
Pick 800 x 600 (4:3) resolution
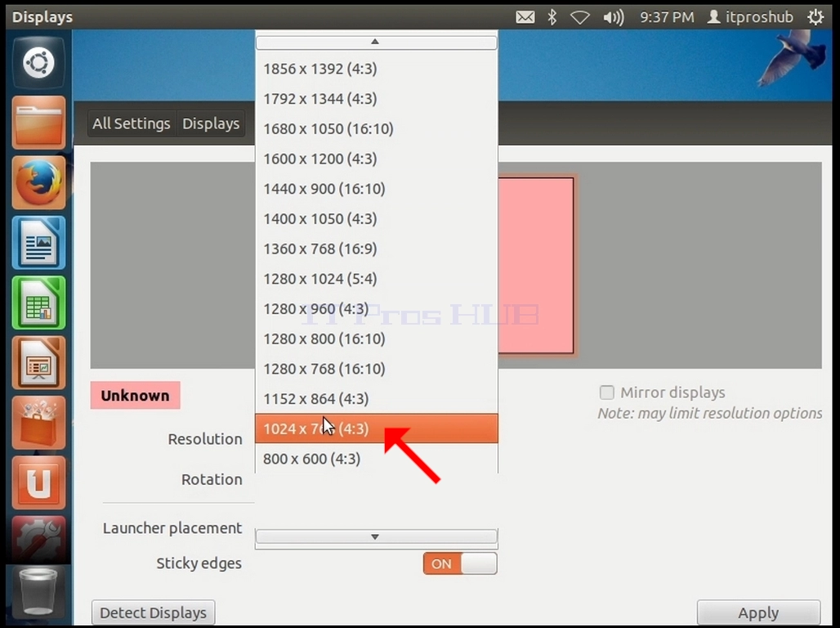pyautogui.click(x=377, y=459)
